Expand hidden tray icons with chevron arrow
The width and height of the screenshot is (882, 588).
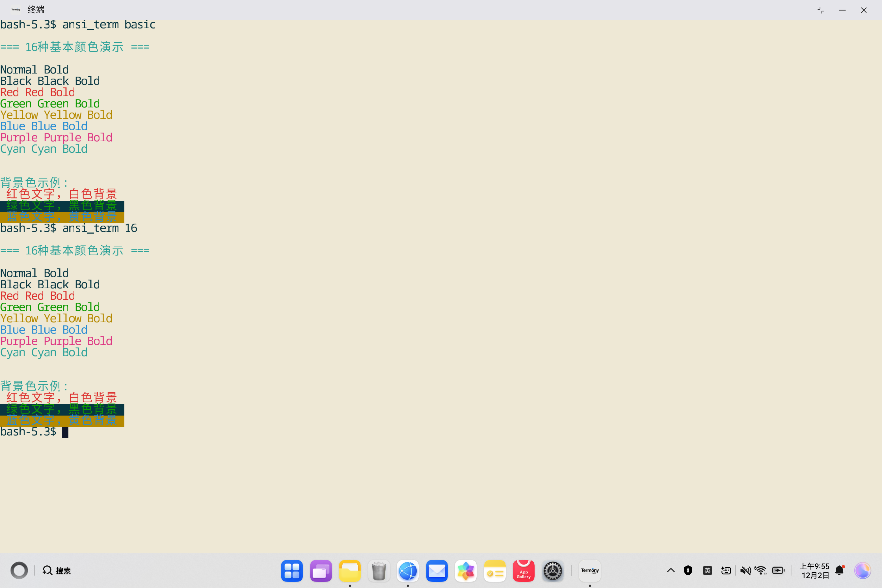[671, 570]
